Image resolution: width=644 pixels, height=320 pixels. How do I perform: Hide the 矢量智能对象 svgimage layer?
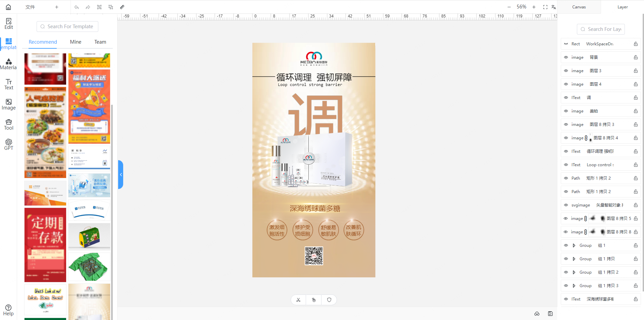tap(566, 205)
